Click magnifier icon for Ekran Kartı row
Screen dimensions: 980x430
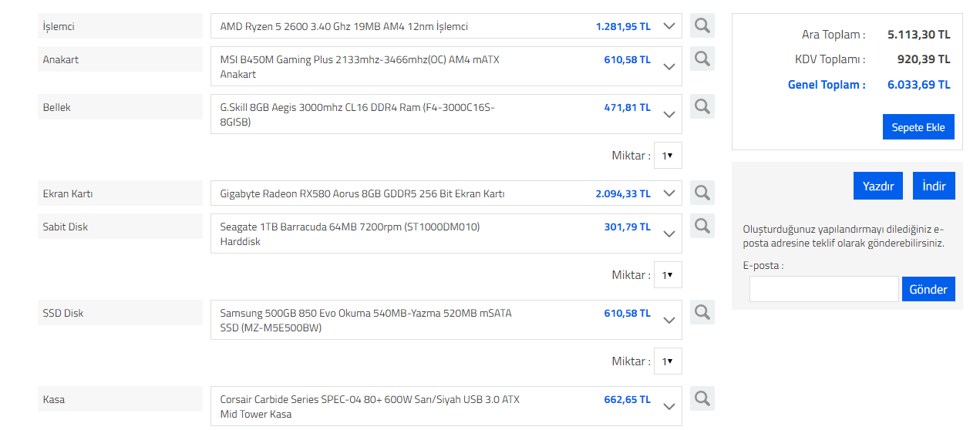[702, 193]
